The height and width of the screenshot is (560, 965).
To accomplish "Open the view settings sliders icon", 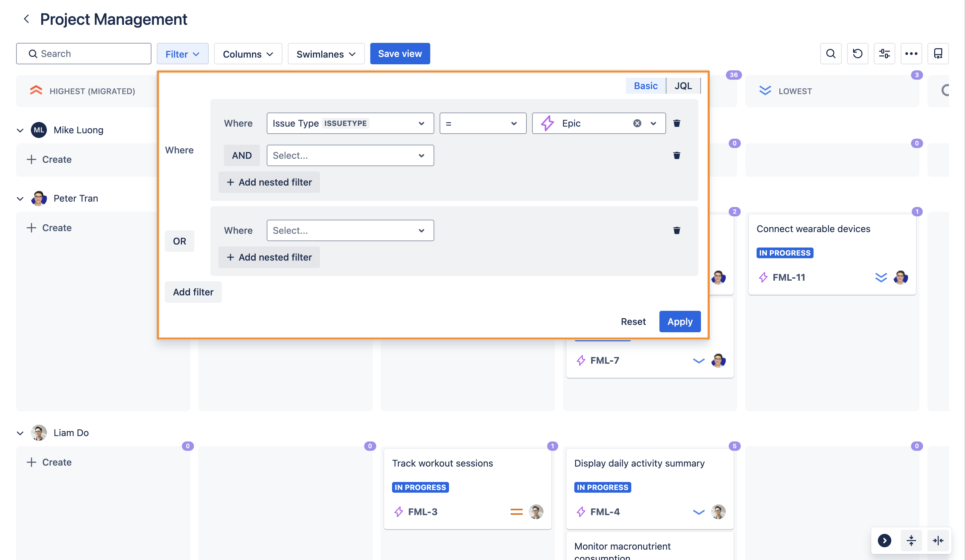I will click(x=884, y=54).
